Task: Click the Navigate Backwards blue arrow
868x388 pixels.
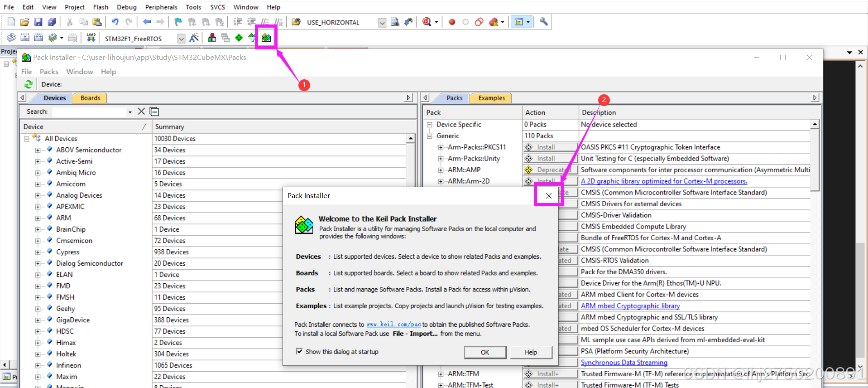Action: pyautogui.click(x=147, y=22)
